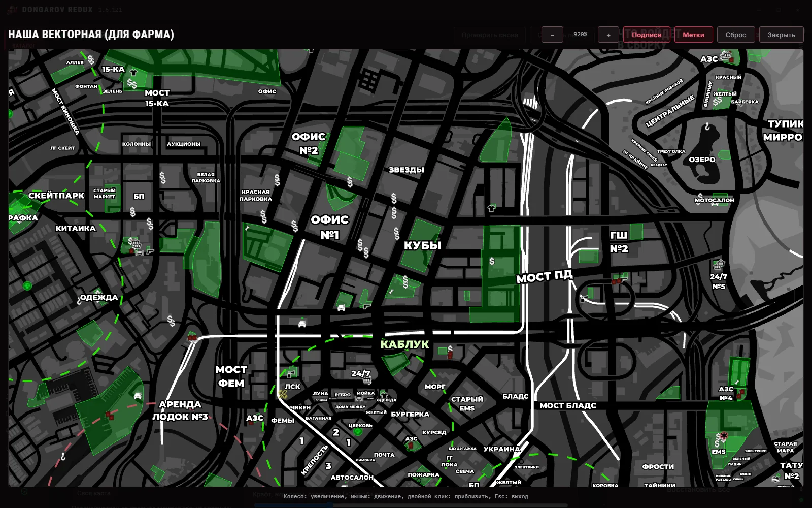Click the ГШ №2 label

click(619, 242)
